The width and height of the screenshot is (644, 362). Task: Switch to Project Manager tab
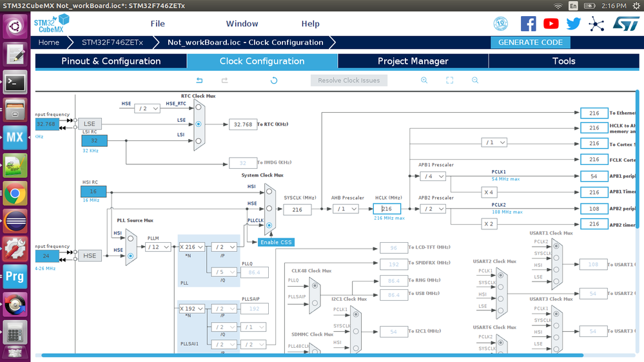(x=413, y=61)
